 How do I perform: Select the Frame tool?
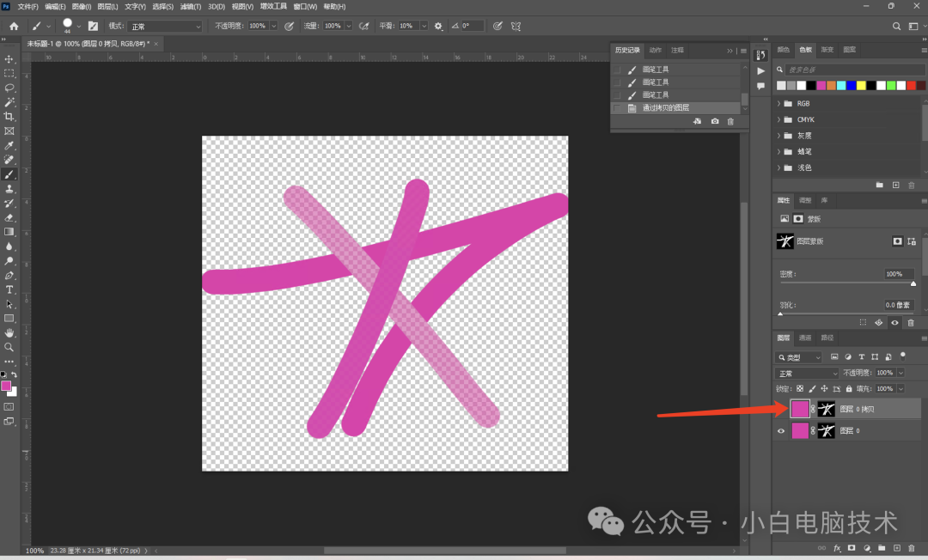(x=9, y=131)
